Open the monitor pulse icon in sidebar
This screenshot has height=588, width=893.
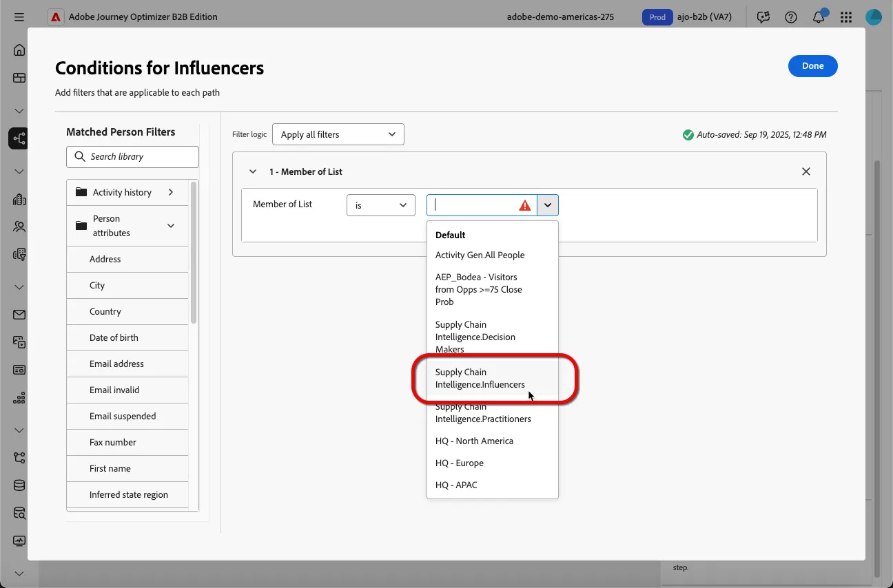point(19,541)
